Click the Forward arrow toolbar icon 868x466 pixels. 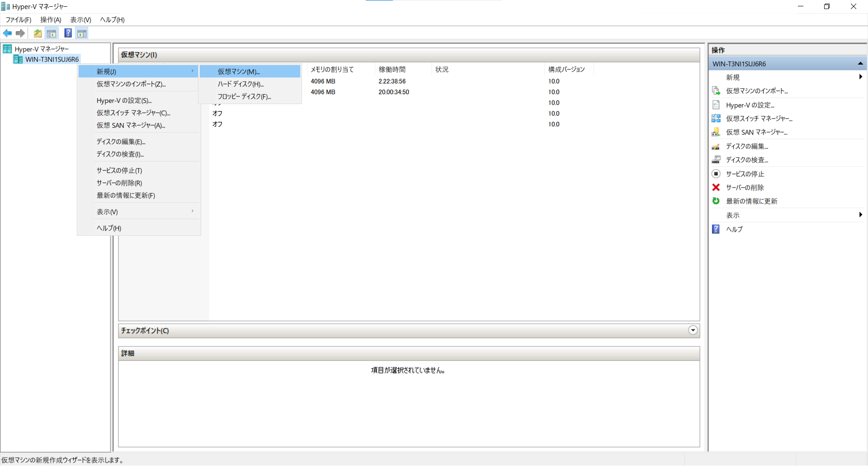[x=20, y=33]
